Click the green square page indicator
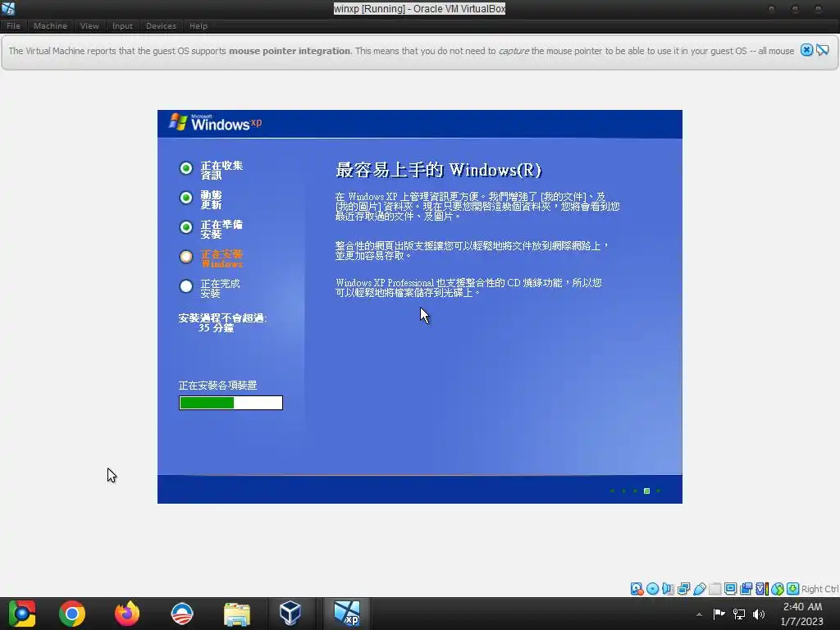The height and width of the screenshot is (630, 840). [x=646, y=491]
